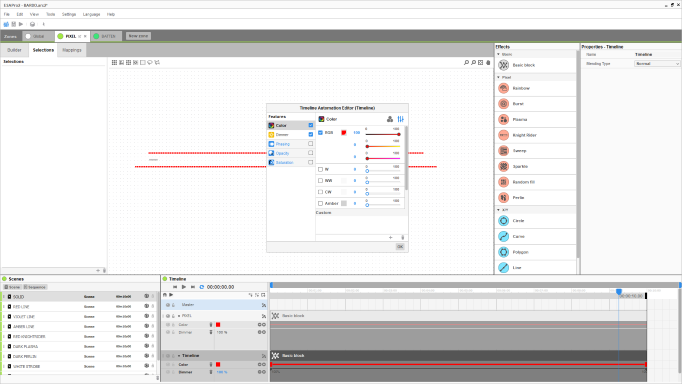
Task: Select the RED LINE scene row
Action: click(78, 307)
